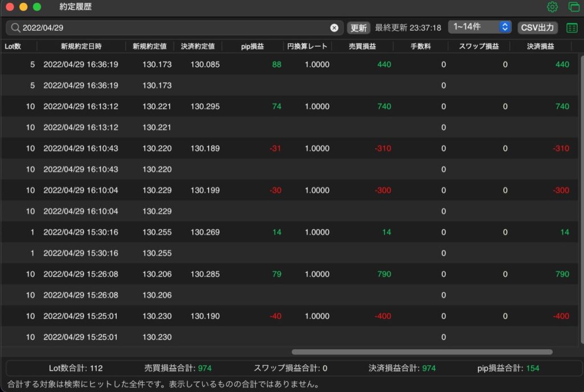Image resolution: width=584 pixels, height=392 pixels.
Task: Sort by 売買損益 column header
Action: [x=362, y=47]
